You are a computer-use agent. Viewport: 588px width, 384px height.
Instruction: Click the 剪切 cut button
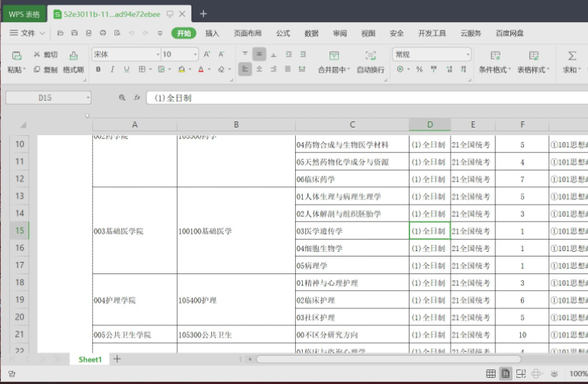tap(45, 55)
